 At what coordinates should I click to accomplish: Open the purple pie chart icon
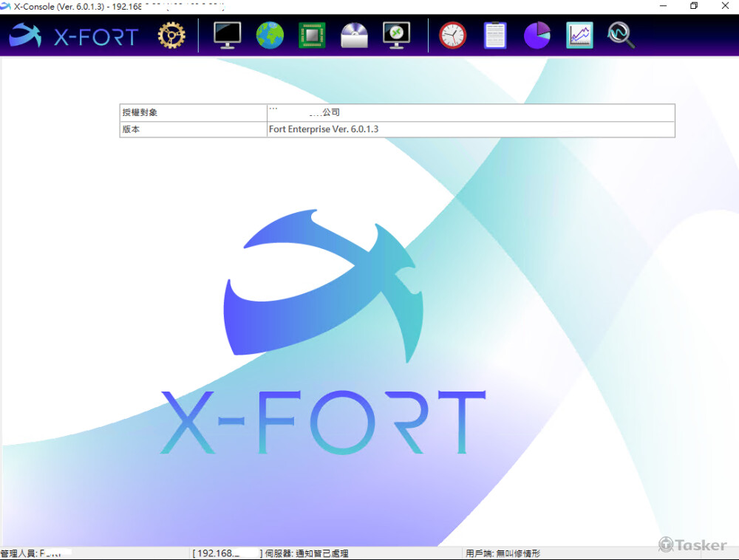click(x=537, y=35)
